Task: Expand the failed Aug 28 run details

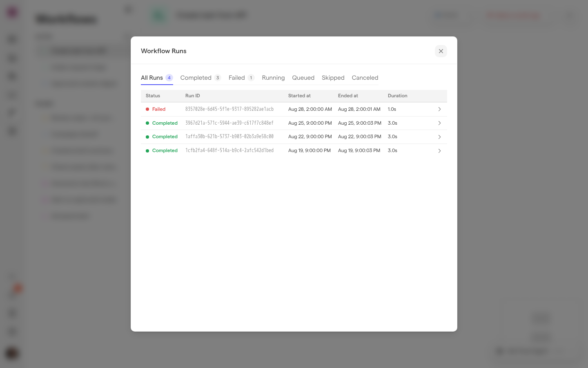Action: tap(439, 109)
